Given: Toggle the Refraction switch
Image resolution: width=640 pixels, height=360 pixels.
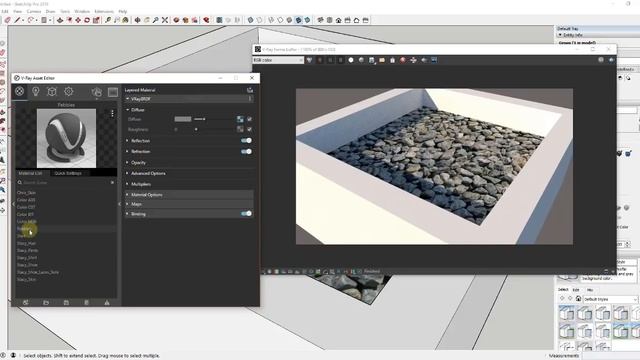Looking at the screenshot, I should pos(246,151).
